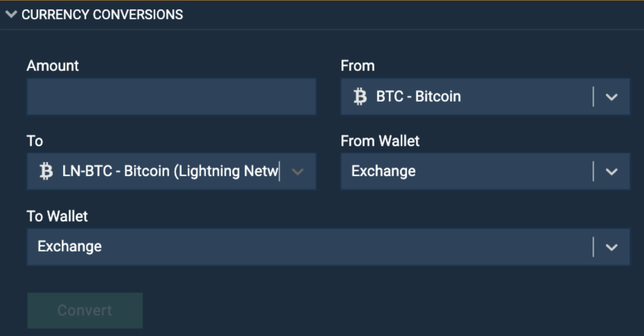Click the collapse arrow beside Currency Conversions
Screen dimensions: 644x336
click(x=11, y=15)
